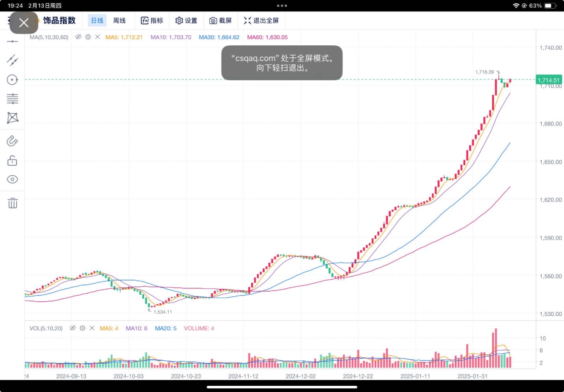Click the 1,740.00 price axis label
Image resolution: width=564 pixels, height=392 pixels.
(551, 48)
